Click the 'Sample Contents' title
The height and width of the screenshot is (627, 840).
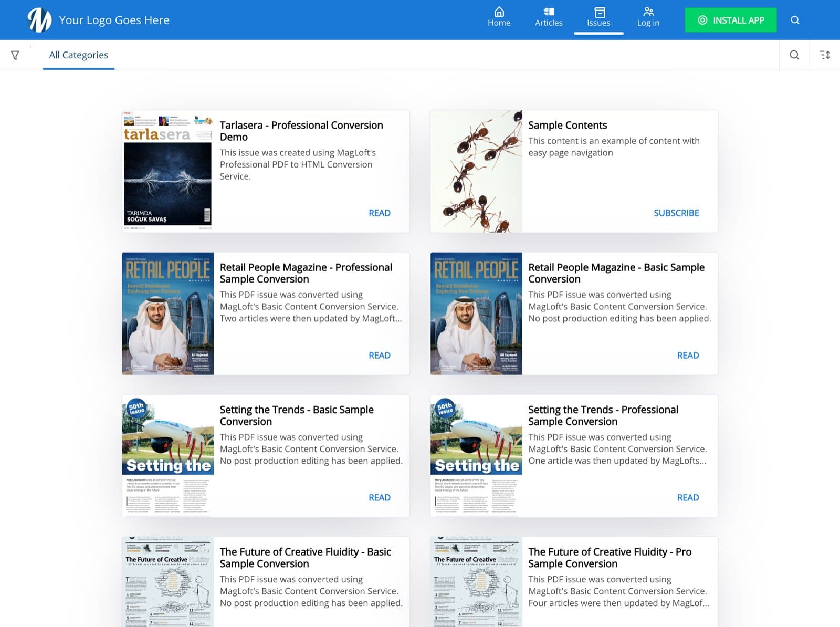[x=568, y=126]
